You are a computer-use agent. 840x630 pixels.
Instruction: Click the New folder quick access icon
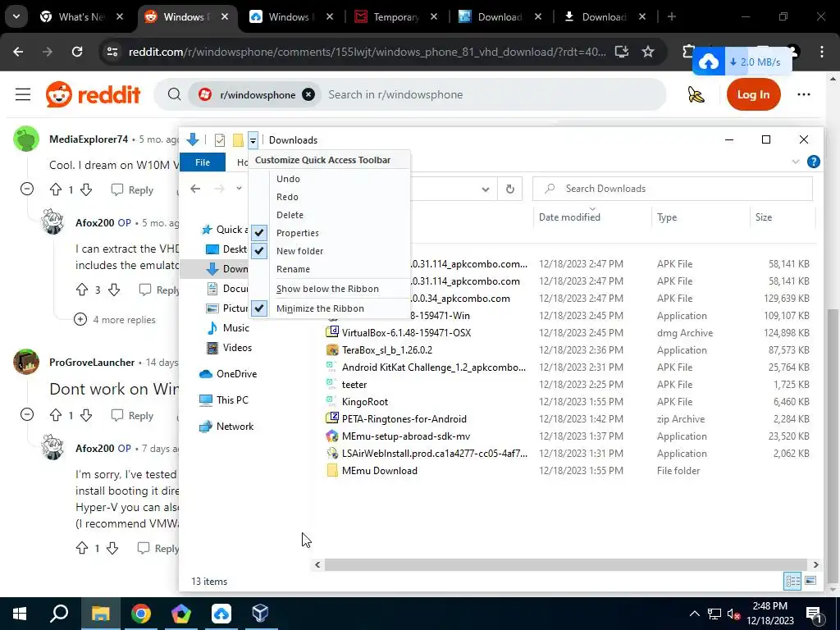point(238,140)
